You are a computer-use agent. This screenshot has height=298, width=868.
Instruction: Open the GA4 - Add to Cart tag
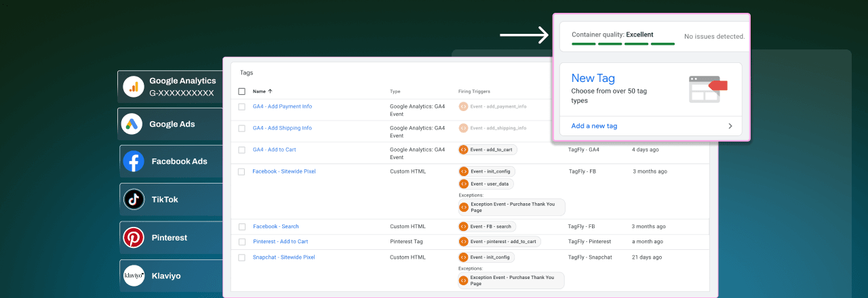274,149
